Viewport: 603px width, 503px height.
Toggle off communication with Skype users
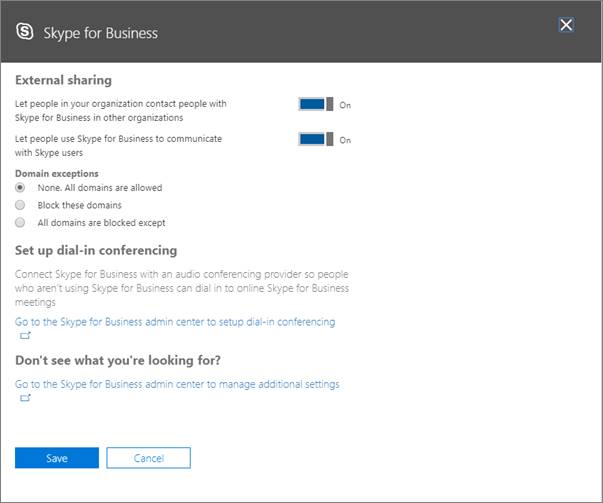click(316, 139)
